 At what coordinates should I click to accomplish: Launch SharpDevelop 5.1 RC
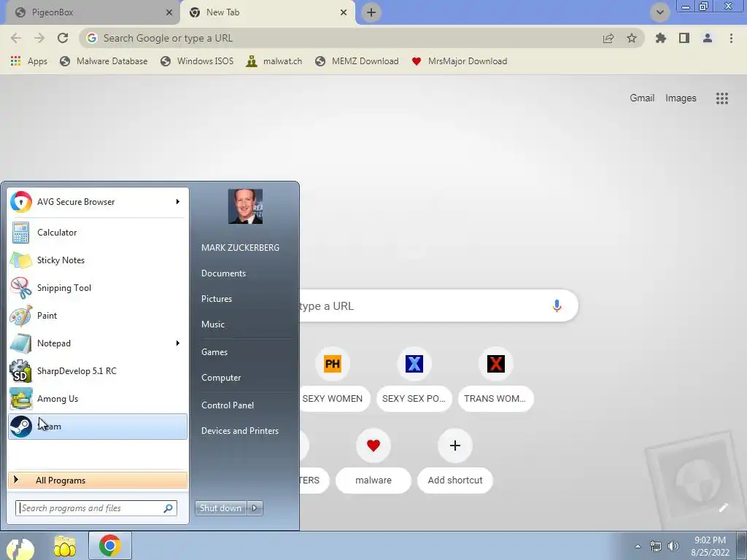point(98,371)
